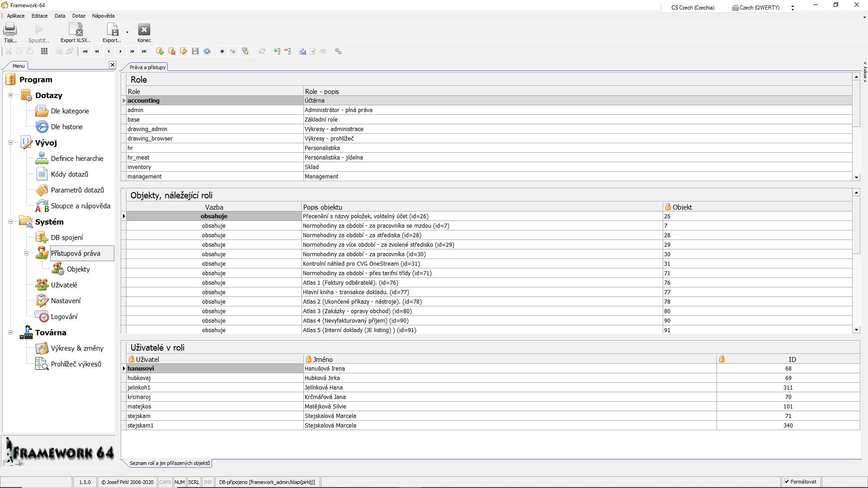The width and height of the screenshot is (868, 488).
Task: Click the Export file icon
Action: (x=112, y=30)
